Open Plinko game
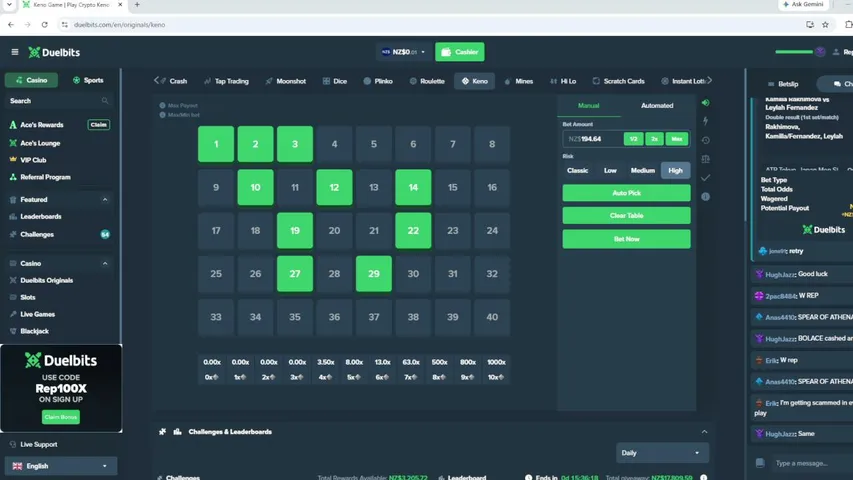This screenshot has width=853, height=480. (x=378, y=81)
